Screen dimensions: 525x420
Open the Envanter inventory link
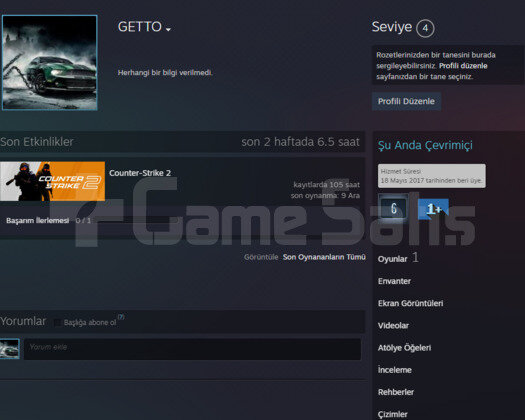394,281
